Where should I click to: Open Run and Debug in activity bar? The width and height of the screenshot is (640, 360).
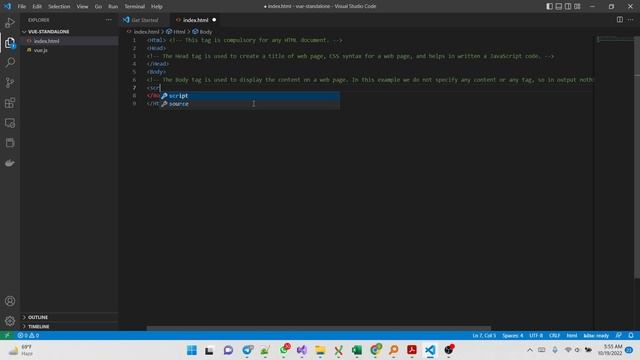coord(10,23)
